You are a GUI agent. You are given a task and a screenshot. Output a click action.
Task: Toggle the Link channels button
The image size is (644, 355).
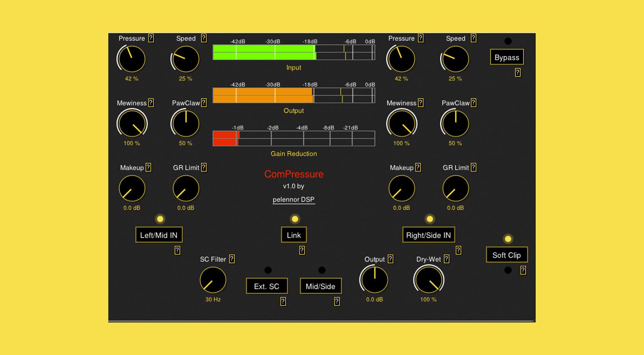coord(294,235)
